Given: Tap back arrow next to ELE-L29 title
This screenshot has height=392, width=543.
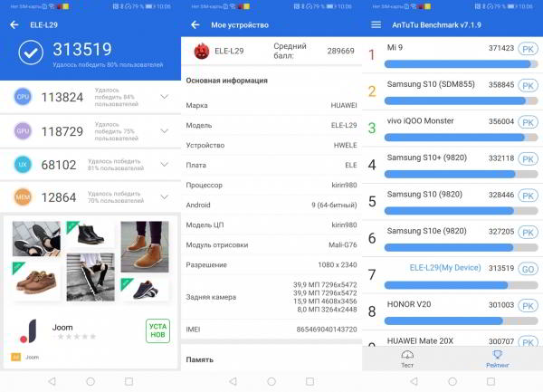Looking at the screenshot, I should [14, 24].
